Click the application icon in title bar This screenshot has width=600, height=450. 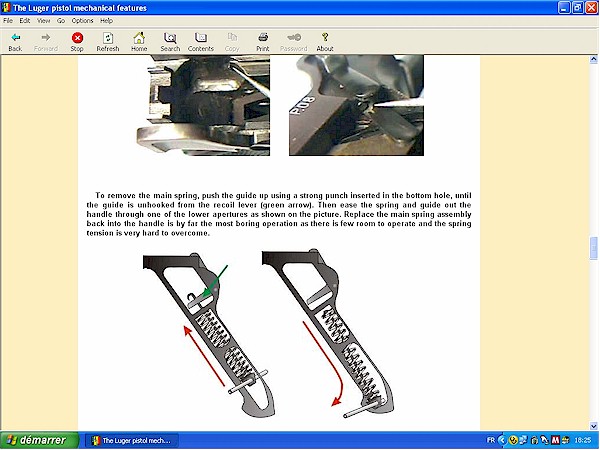(6, 7)
